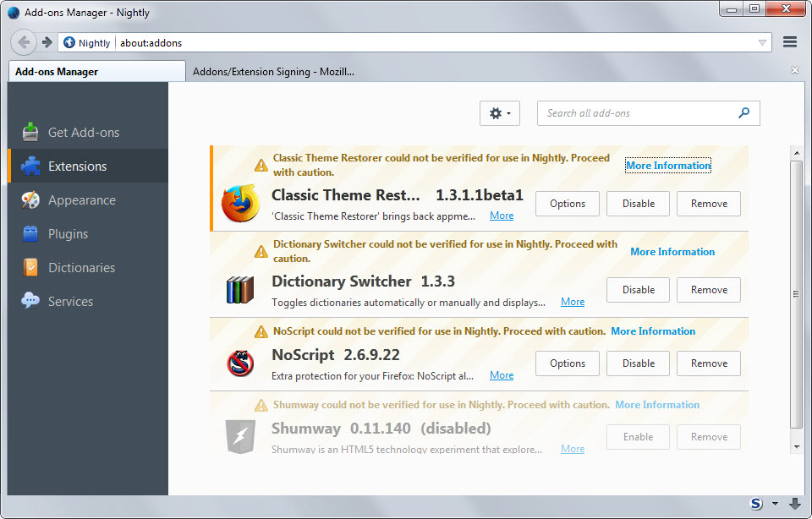Click the Dictionary Switcher books icon
Image resolution: width=812 pixels, height=519 pixels.
point(240,290)
